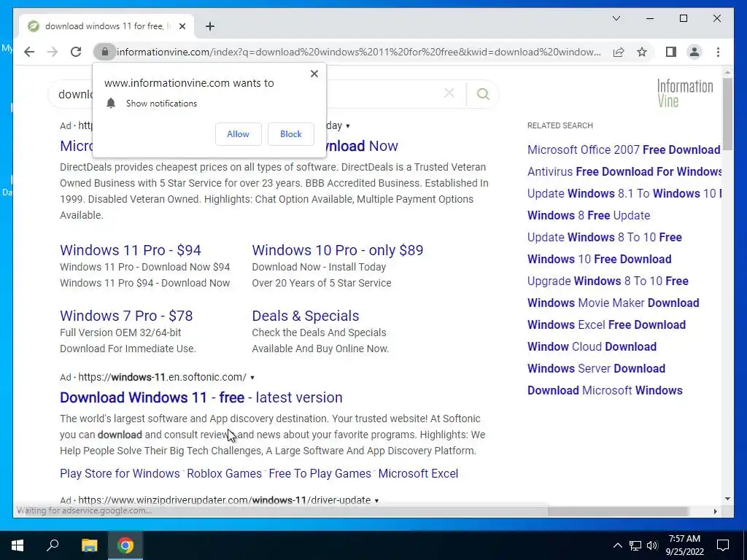Image resolution: width=747 pixels, height=560 pixels.
Task: Block notifications from informationvine.com
Action: [x=290, y=134]
